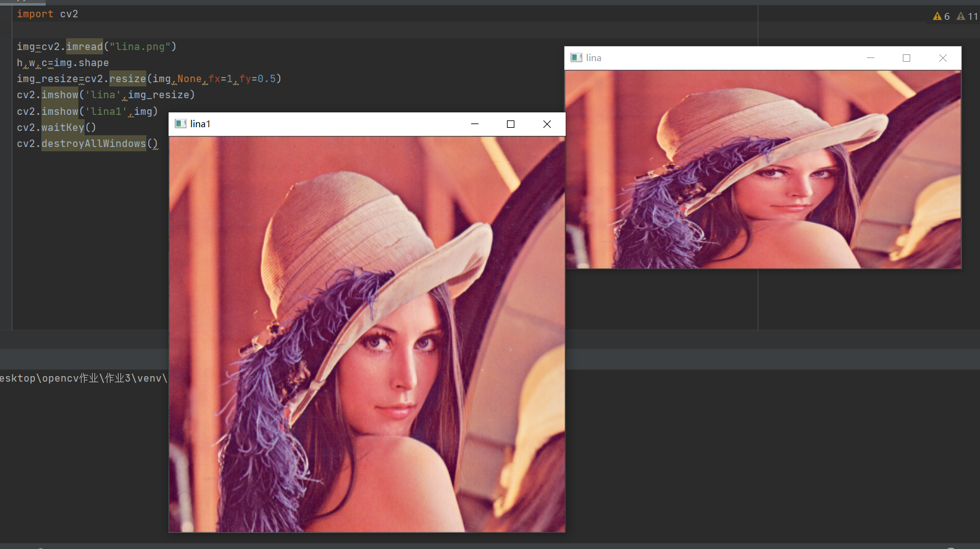The image size is (980, 549).
Task: Click the 'lina' string in imshow line
Action: [103, 94]
